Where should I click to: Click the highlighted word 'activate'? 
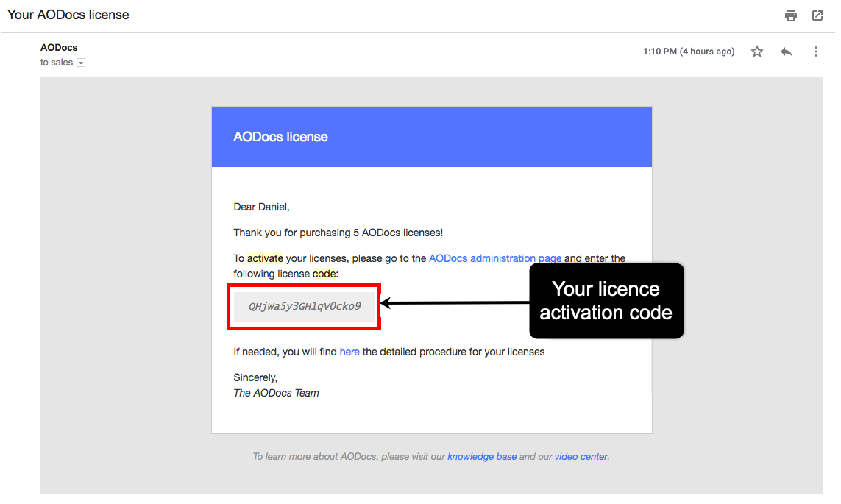265,258
